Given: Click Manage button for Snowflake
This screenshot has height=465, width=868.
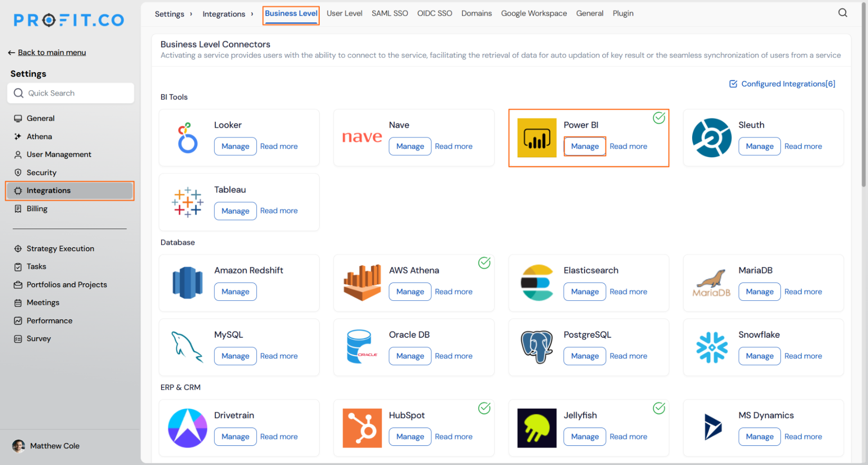Looking at the screenshot, I should tap(759, 356).
